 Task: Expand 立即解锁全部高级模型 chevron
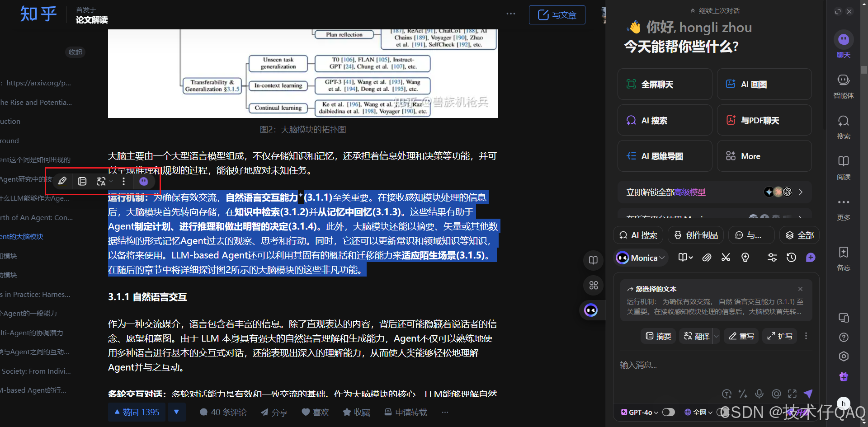(x=801, y=192)
